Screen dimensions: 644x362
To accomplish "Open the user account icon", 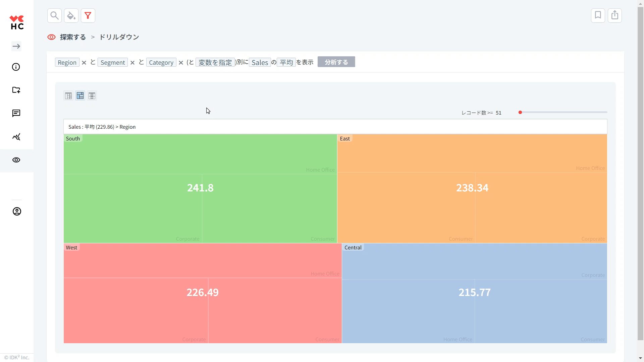I will 17,212.
